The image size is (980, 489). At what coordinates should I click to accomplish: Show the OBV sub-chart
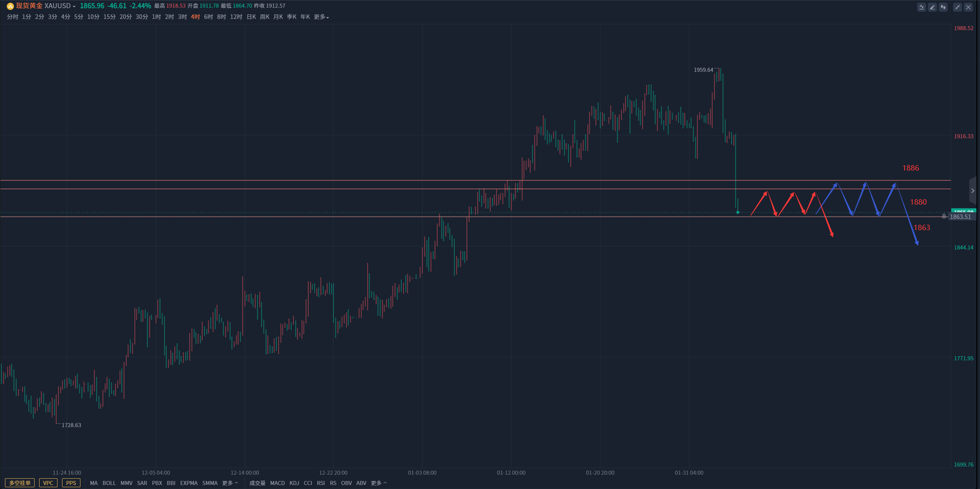point(346,483)
